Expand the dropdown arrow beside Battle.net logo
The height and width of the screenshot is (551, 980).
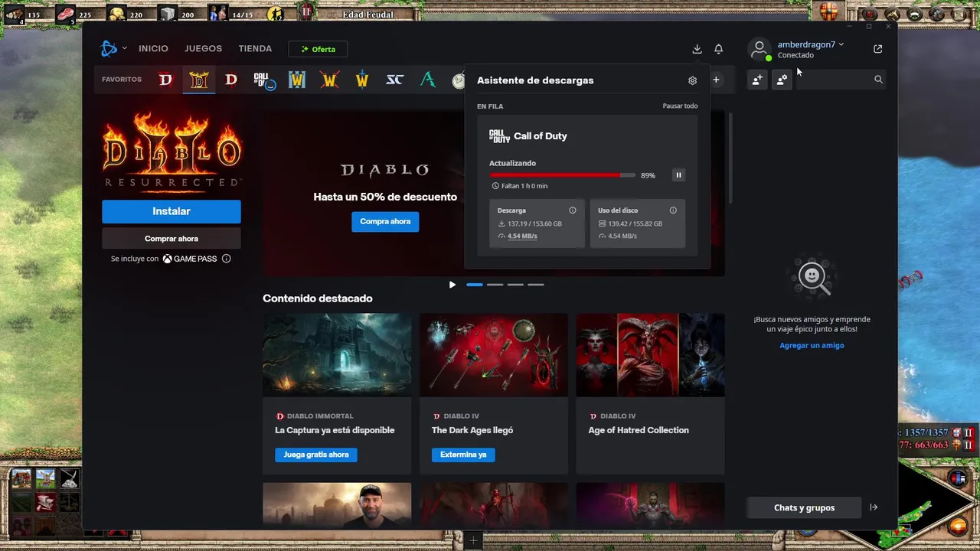click(x=124, y=49)
